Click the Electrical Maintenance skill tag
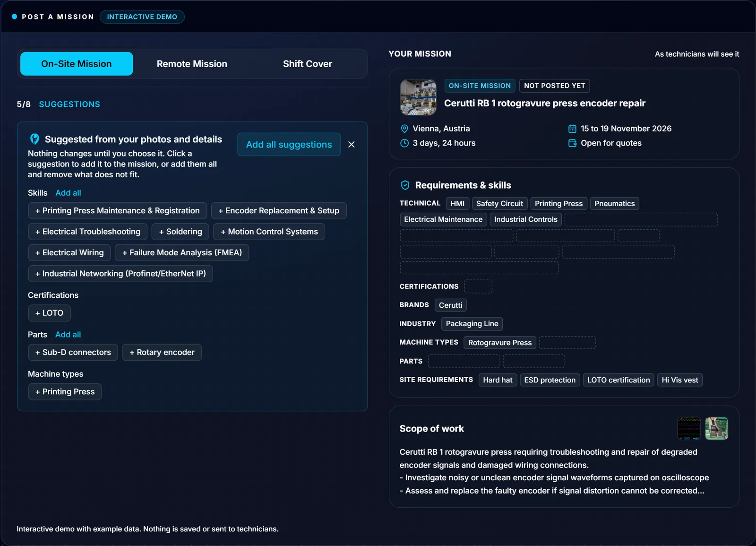Screen dimensions: 756x546 (443, 219)
